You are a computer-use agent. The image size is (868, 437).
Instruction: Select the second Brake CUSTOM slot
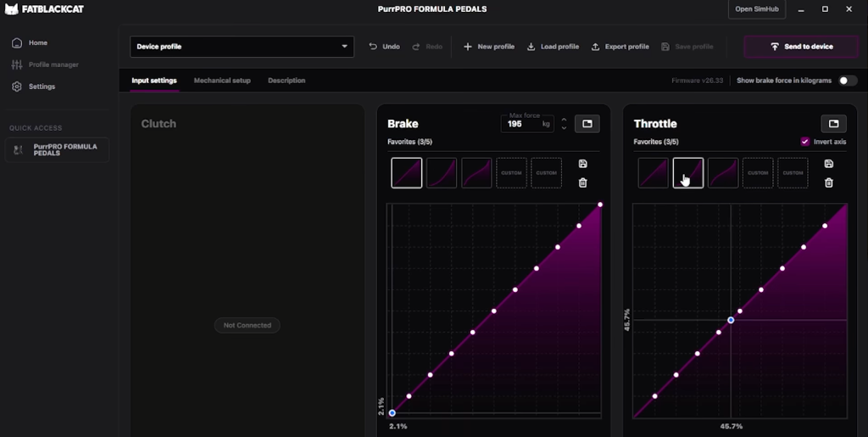(x=547, y=173)
